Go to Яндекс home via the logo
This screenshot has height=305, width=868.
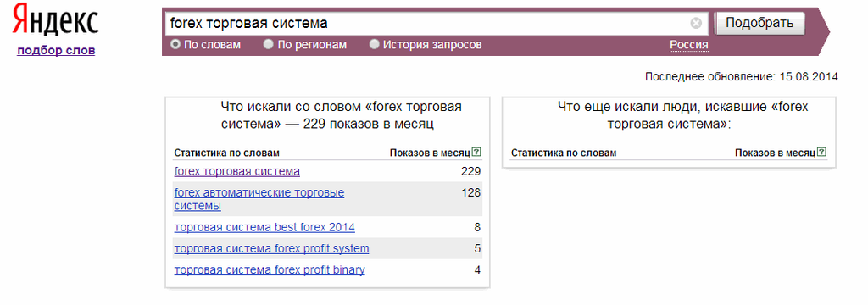click(55, 20)
